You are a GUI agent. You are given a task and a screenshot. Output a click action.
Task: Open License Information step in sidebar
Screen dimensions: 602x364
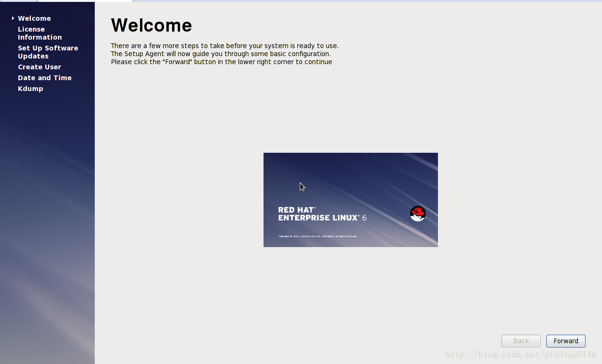(x=40, y=33)
